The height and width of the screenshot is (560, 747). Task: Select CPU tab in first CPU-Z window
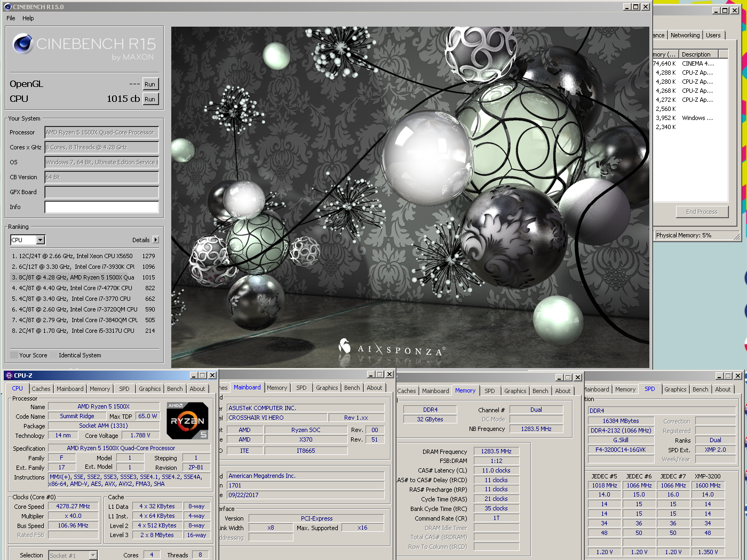coord(17,388)
